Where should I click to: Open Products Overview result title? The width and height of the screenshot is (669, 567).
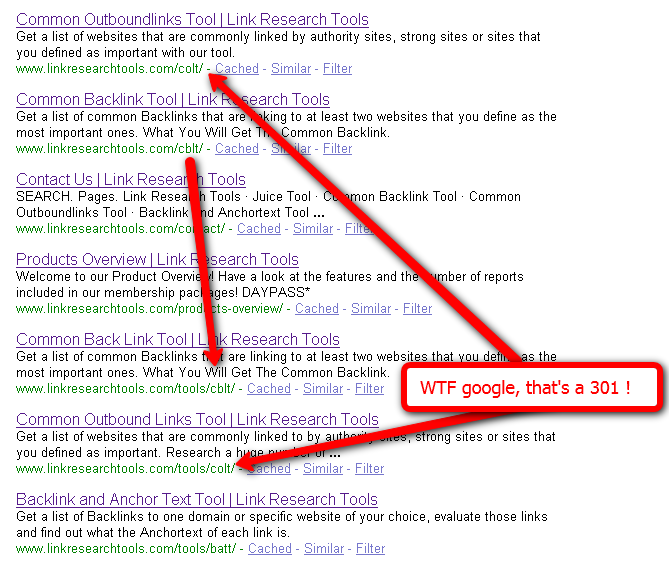click(x=157, y=259)
